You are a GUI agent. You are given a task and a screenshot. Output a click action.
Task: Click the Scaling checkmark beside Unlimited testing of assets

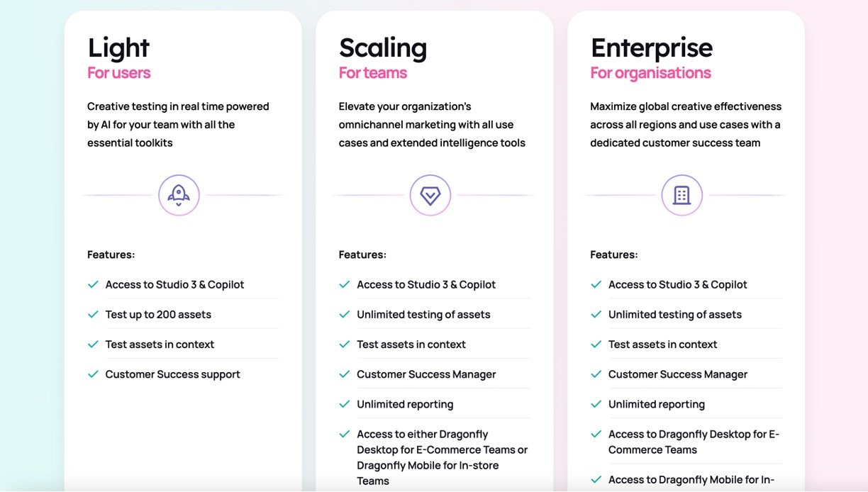345,314
